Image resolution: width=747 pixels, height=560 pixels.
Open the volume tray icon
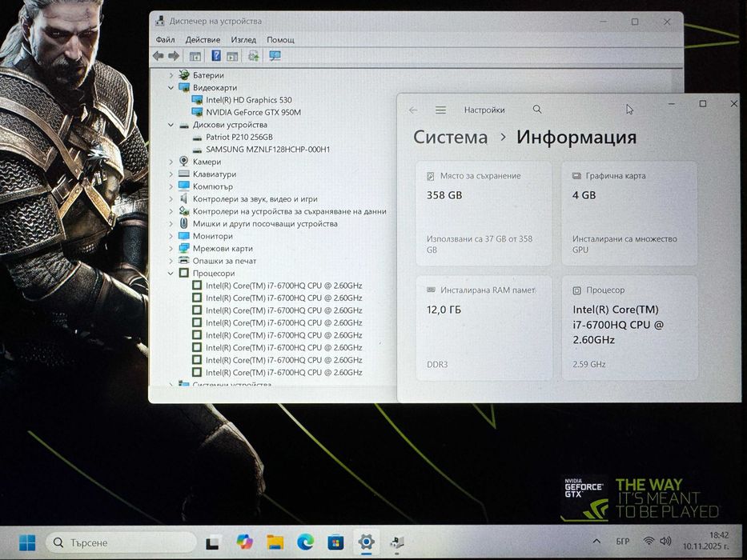click(665, 541)
